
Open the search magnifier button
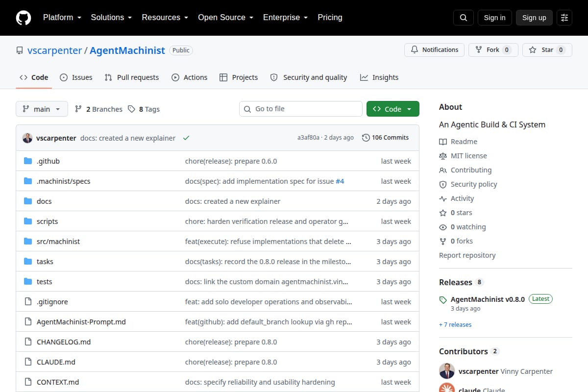point(464,18)
